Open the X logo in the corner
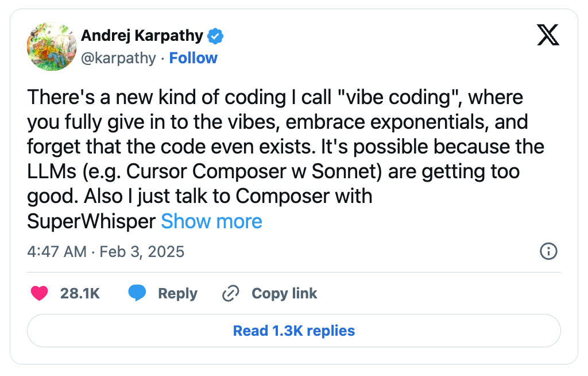The width and height of the screenshot is (588, 376). point(548,36)
